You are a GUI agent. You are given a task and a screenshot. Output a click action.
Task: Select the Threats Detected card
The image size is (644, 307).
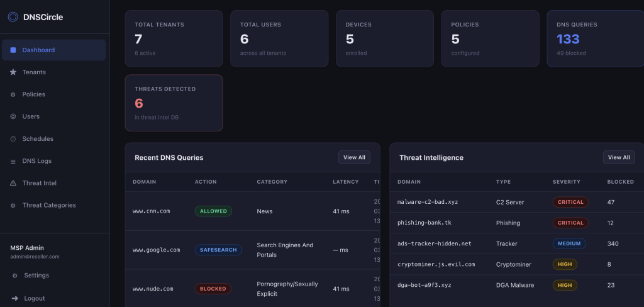pyautogui.click(x=174, y=103)
